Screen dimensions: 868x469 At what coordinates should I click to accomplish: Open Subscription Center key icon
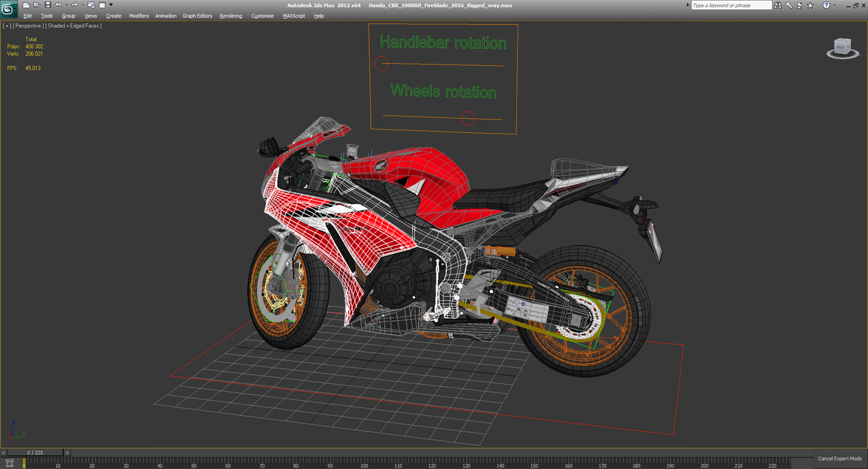tap(789, 5)
